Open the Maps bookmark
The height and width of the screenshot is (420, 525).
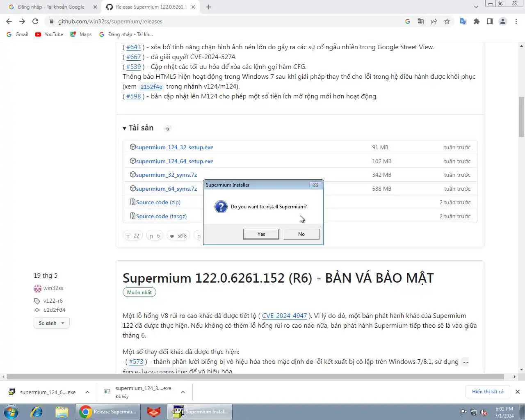81,34
